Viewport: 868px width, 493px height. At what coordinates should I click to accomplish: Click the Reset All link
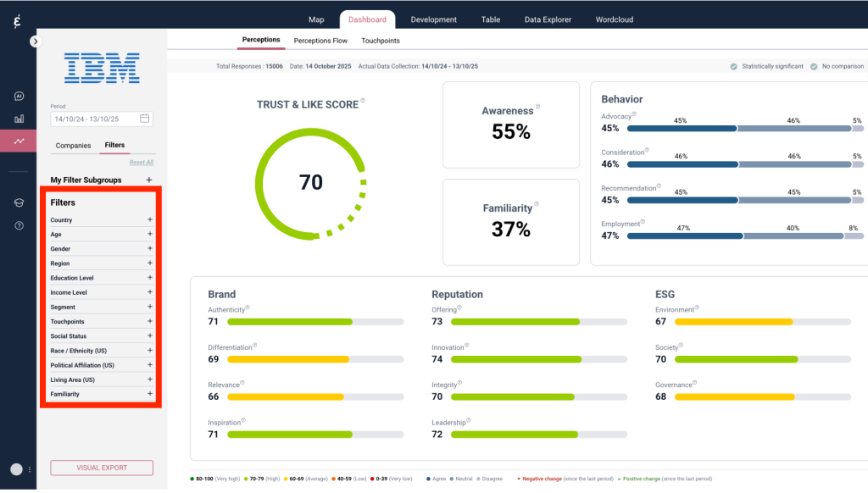point(142,162)
